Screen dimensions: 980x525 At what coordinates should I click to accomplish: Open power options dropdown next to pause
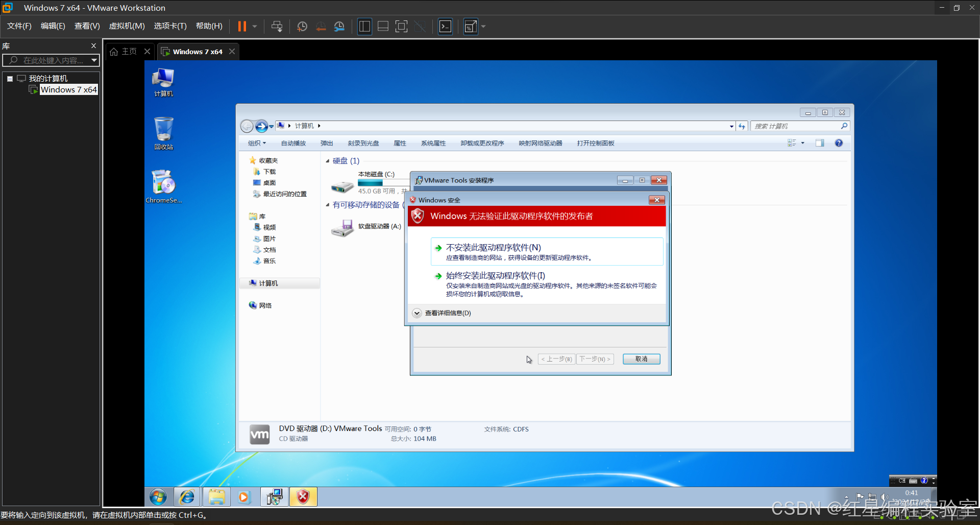point(254,26)
